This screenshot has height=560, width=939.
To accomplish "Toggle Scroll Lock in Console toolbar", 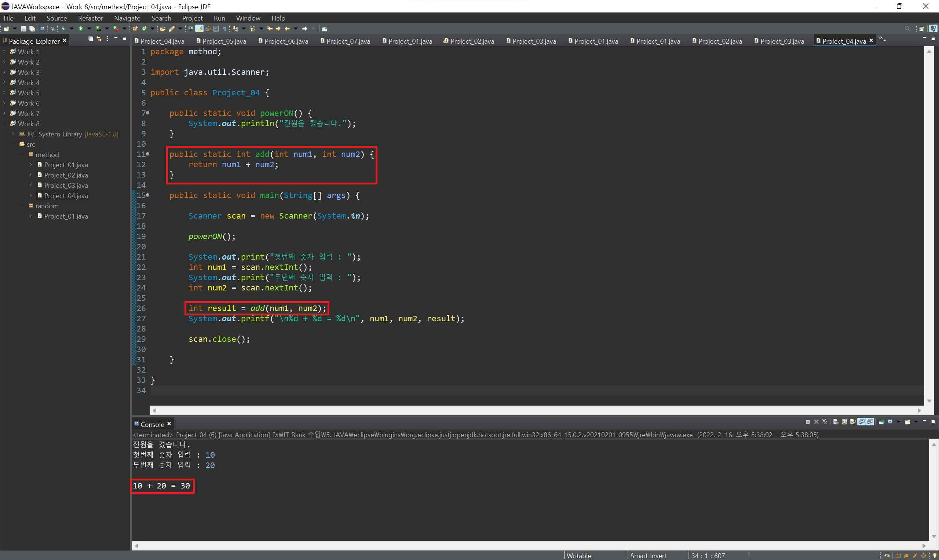I will [845, 422].
